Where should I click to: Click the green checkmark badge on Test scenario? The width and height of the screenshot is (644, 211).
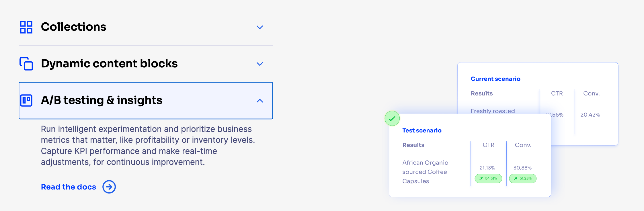[x=392, y=118]
